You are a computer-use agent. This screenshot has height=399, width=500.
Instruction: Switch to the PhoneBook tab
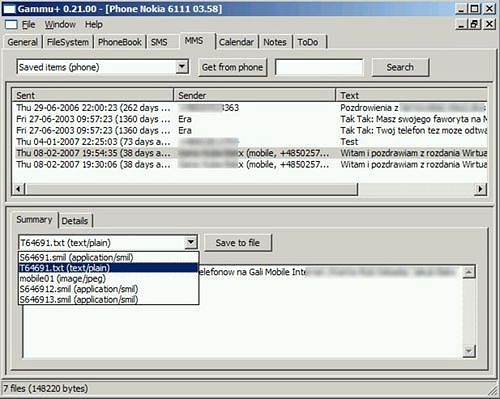pyautogui.click(x=120, y=42)
